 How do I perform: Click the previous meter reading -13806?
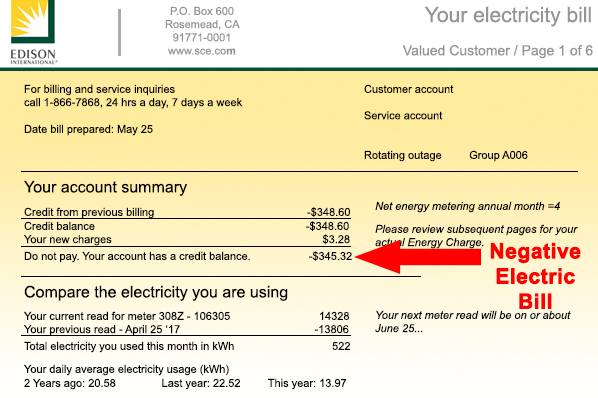(332, 329)
